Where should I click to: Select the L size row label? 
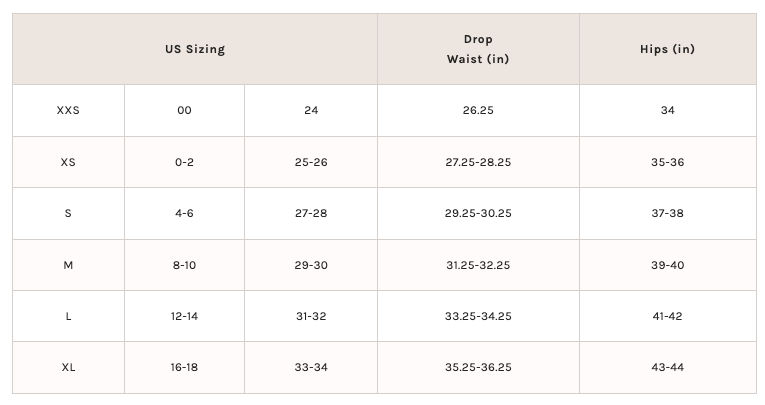coord(68,316)
